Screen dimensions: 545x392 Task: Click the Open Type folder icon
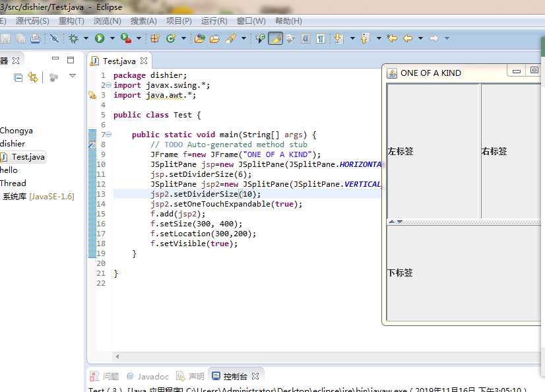coord(199,38)
